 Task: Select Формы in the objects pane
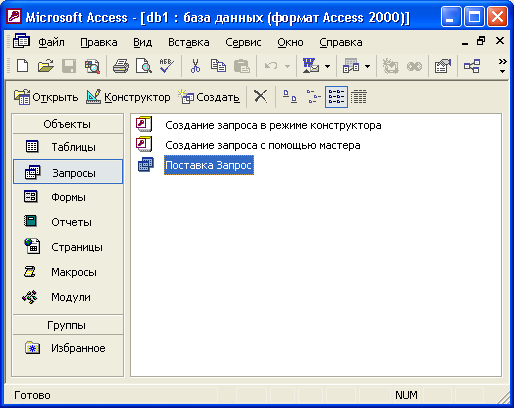68,197
